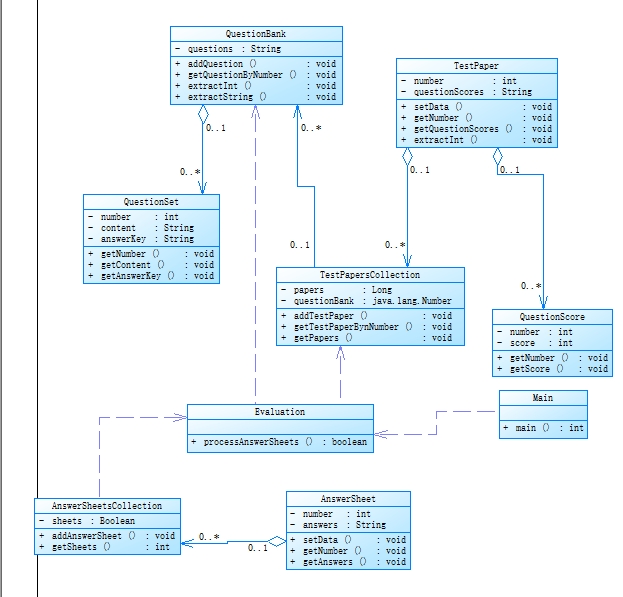
Task: Select dependency arrowhead pointing to TestPapersCollection bottom
Action: [341, 353]
